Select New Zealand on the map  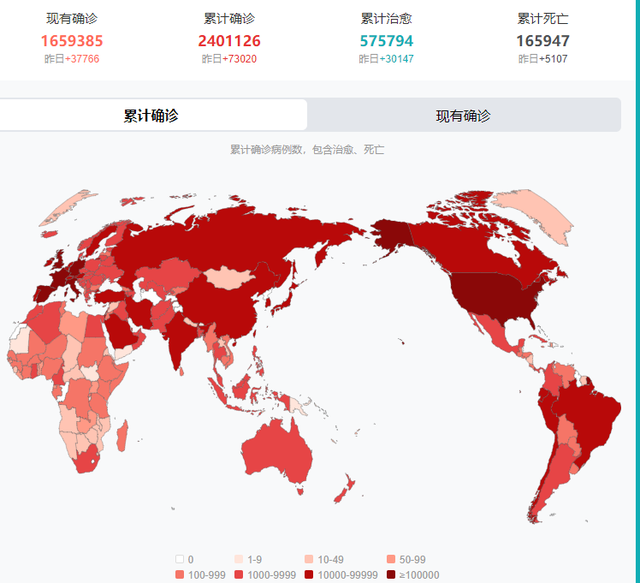(345, 489)
